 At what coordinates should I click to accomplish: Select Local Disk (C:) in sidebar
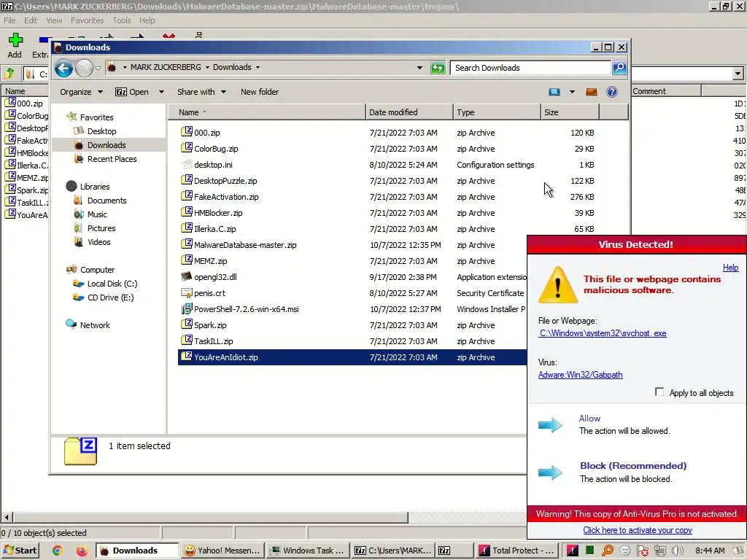(x=112, y=284)
